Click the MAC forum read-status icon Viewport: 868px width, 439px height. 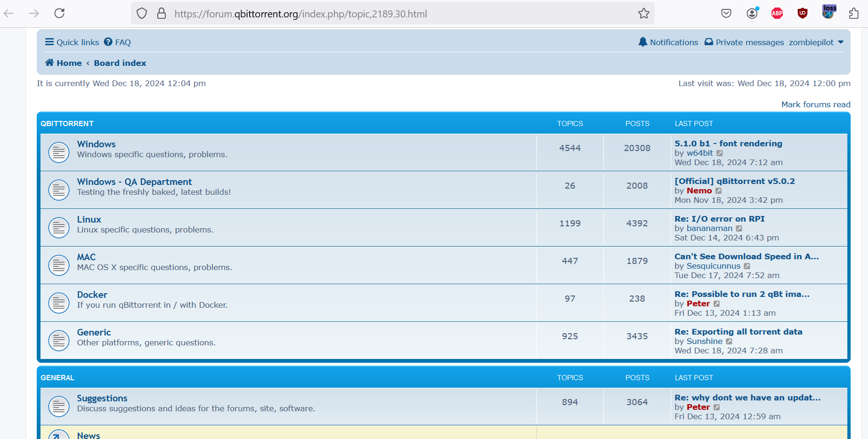[59, 265]
